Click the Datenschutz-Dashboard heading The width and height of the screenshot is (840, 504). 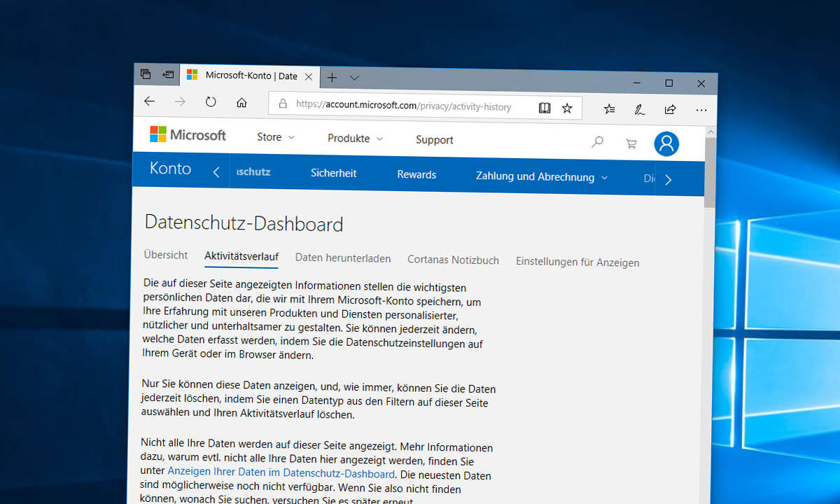244,224
